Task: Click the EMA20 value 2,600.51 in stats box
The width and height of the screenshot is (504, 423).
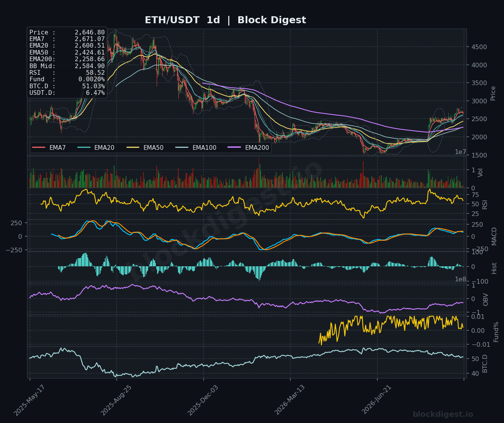Action: pyautogui.click(x=90, y=46)
